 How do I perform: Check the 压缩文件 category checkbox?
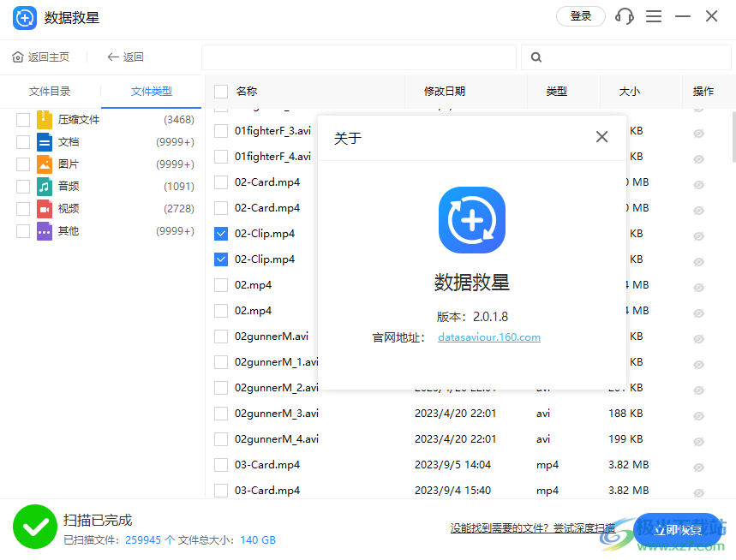(x=21, y=119)
